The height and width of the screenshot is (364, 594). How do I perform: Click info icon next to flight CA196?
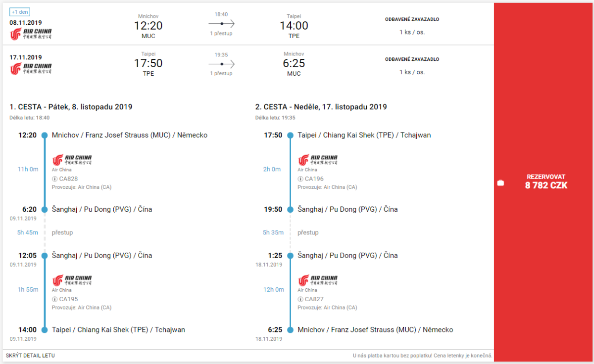click(300, 179)
